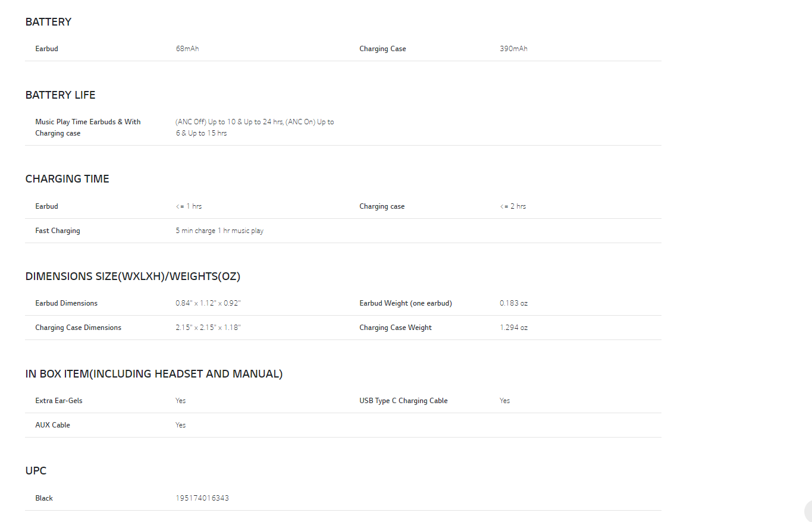Click the Earbud Dimensions label
The height and width of the screenshot is (522, 812).
(66, 303)
